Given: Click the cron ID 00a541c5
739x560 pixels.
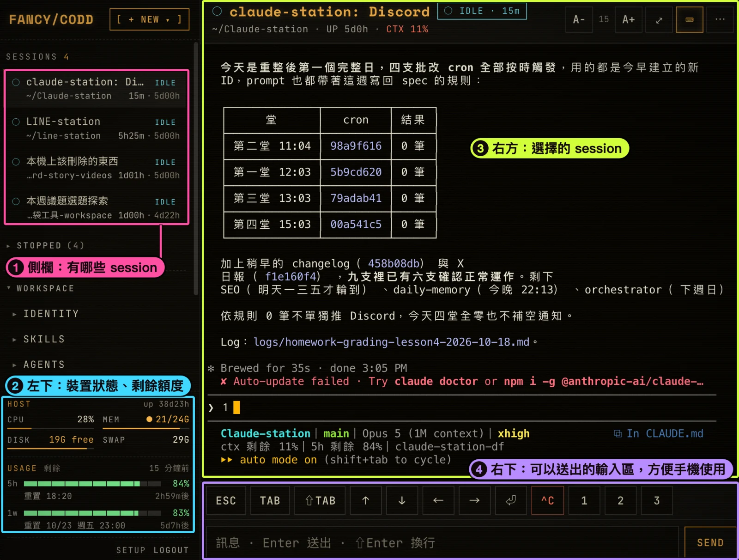Looking at the screenshot, I should (356, 224).
